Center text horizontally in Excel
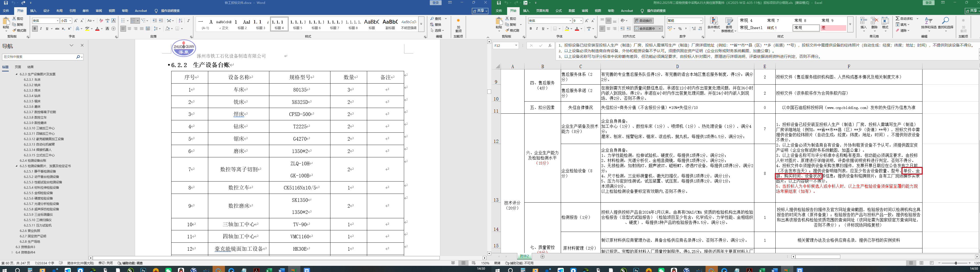Viewport: 980px width, 272px height. (609, 29)
